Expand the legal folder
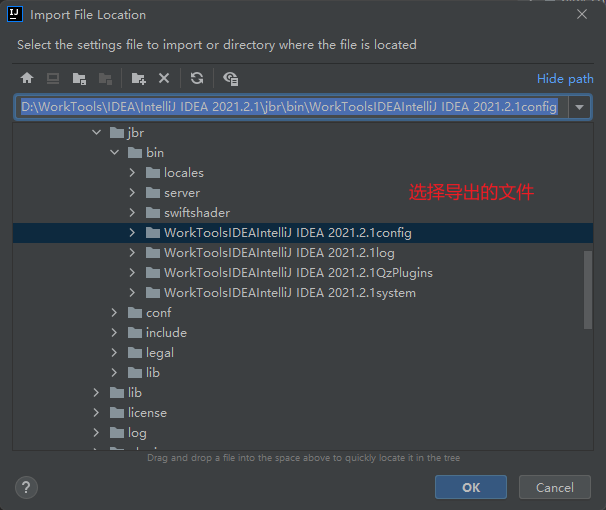606x510 pixels. (114, 353)
